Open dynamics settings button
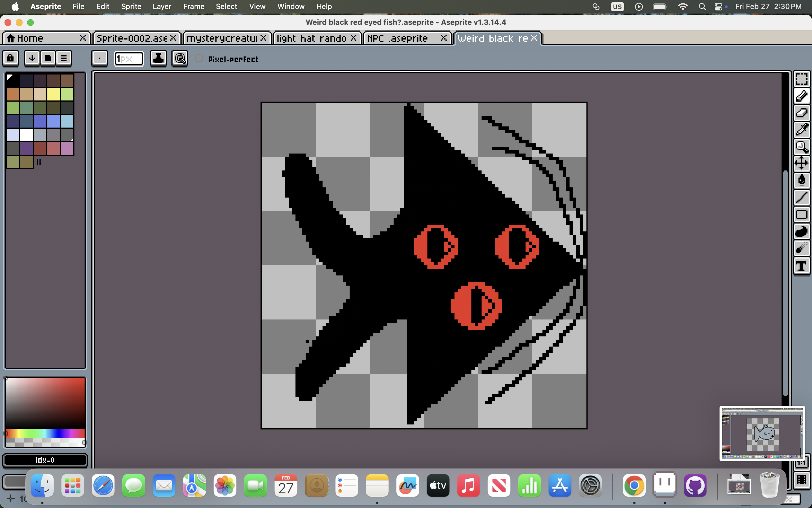 click(x=180, y=58)
